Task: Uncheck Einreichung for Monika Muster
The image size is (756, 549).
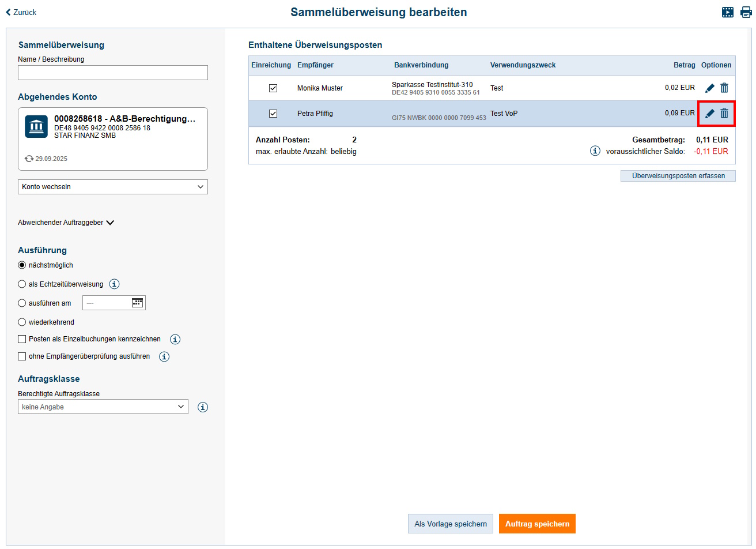Action: 273,88
